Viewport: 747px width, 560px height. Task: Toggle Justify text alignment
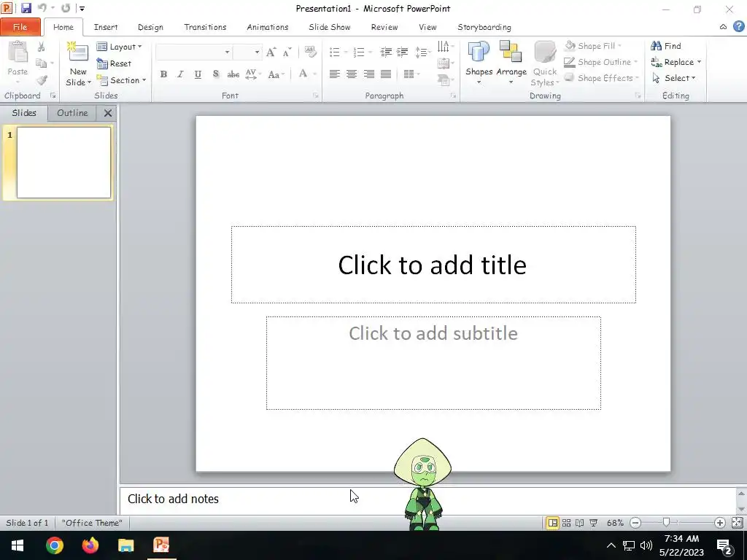386,74
